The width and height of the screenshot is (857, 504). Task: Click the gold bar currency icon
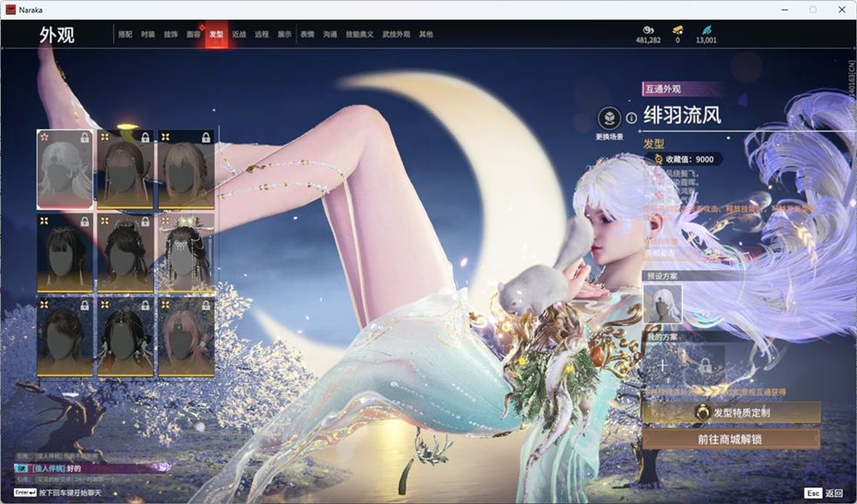(677, 30)
